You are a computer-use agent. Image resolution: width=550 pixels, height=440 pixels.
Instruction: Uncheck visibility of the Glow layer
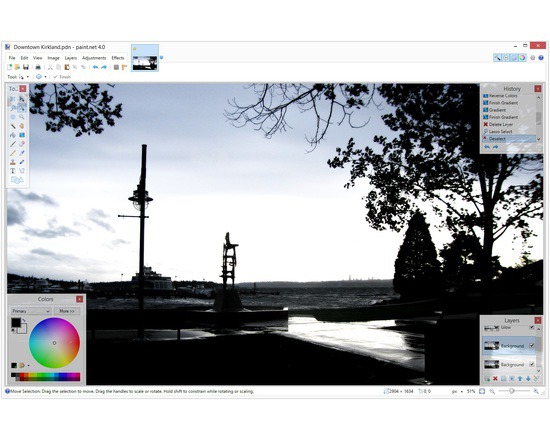532,327
